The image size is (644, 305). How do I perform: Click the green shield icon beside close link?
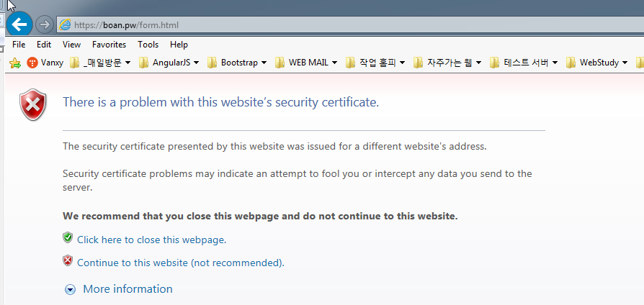(x=68, y=237)
